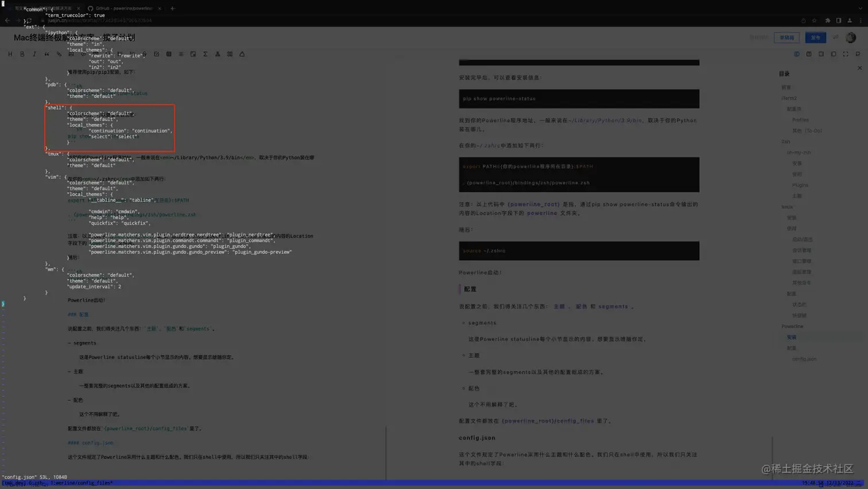868x489 pixels.
Task: Click the blue publish button
Action: 815,37
